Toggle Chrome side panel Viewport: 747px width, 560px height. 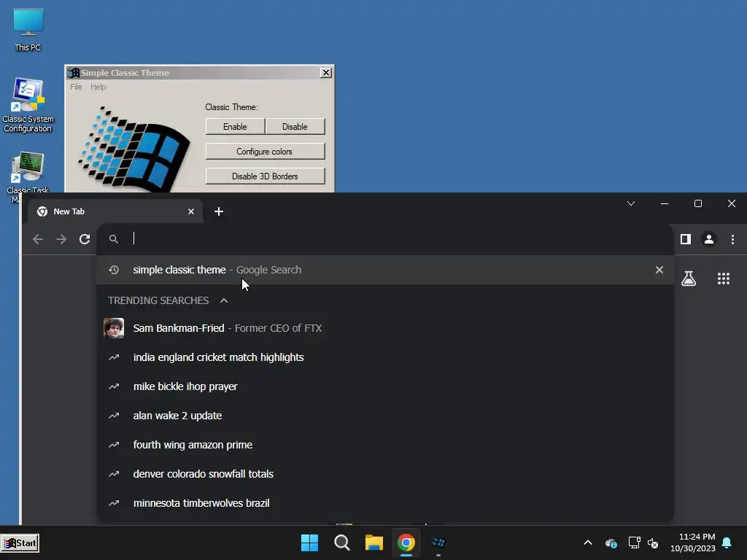click(x=686, y=239)
